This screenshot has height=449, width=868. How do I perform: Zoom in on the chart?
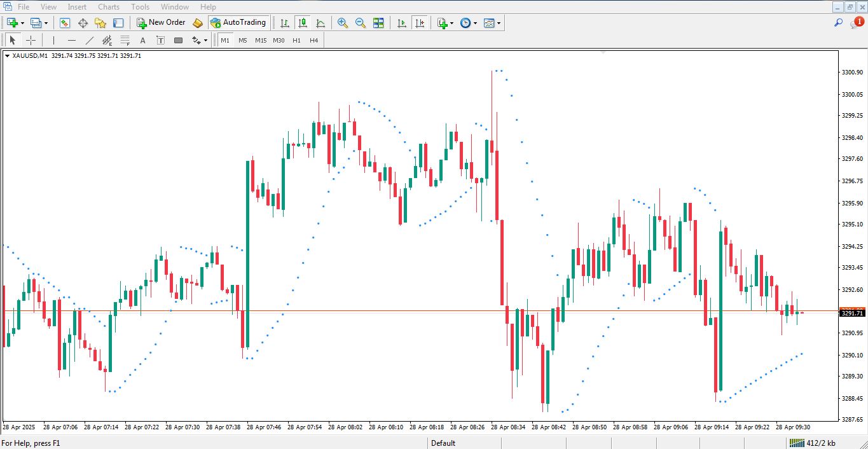(x=342, y=23)
